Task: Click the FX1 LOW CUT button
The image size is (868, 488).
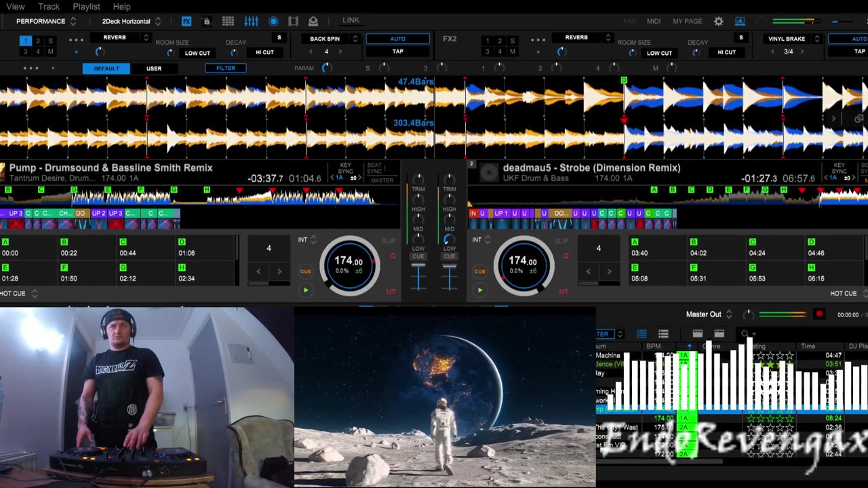Action: point(197,53)
